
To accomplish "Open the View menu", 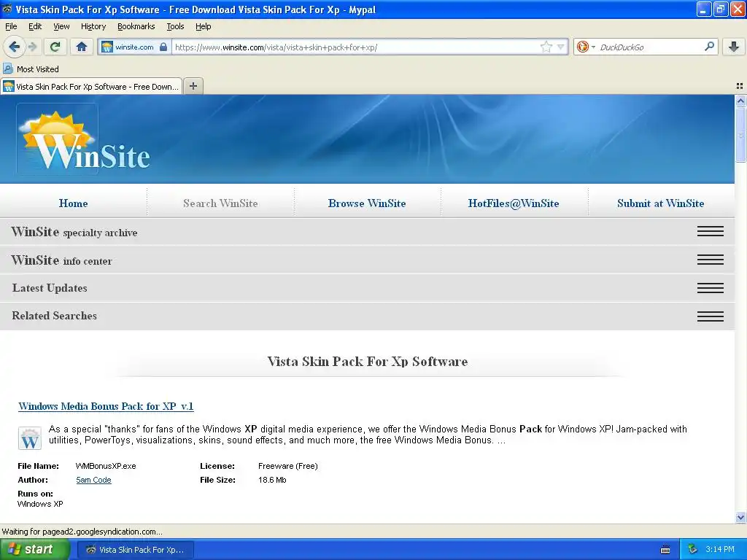I will [x=61, y=26].
